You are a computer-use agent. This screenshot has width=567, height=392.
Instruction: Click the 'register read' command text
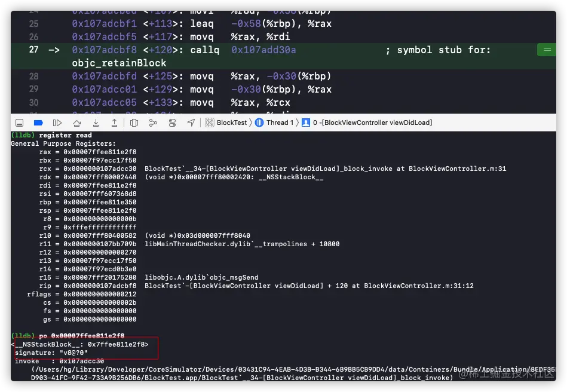pos(66,135)
